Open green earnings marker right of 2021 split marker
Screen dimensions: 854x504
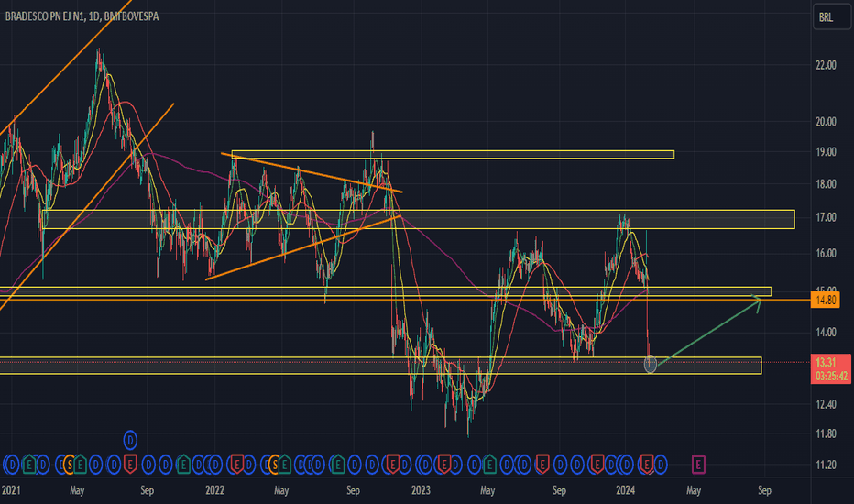click(80, 465)
